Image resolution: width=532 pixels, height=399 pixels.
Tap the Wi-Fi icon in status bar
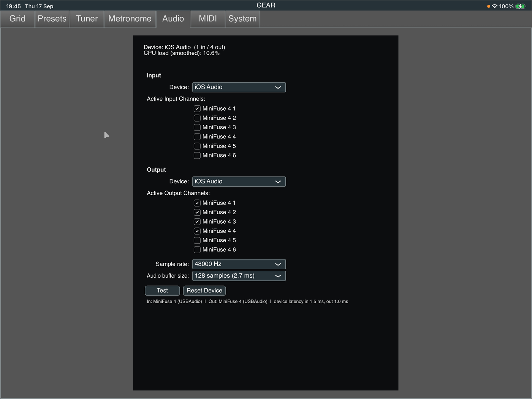tap(494, 6)
